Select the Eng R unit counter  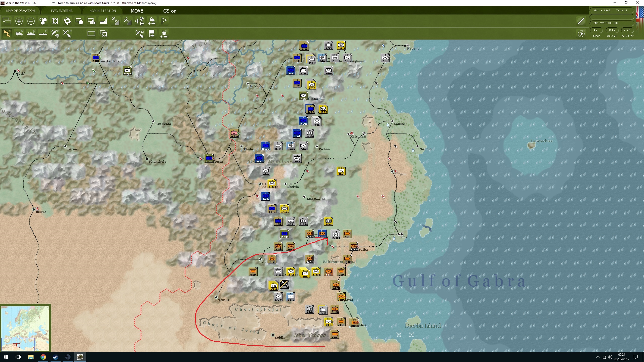pyautogui.click(x=127, y=71)
